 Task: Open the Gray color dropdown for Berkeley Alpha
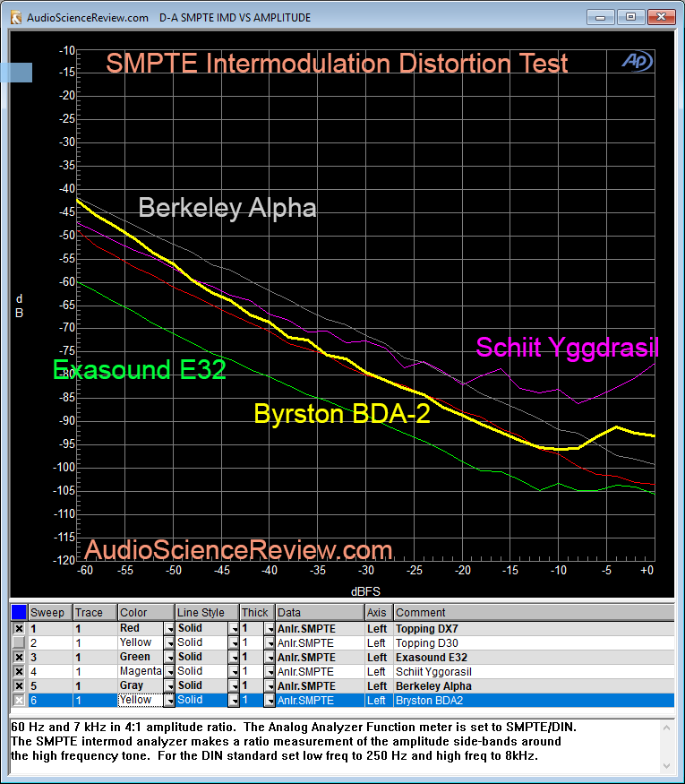click(x=169, y=686)
